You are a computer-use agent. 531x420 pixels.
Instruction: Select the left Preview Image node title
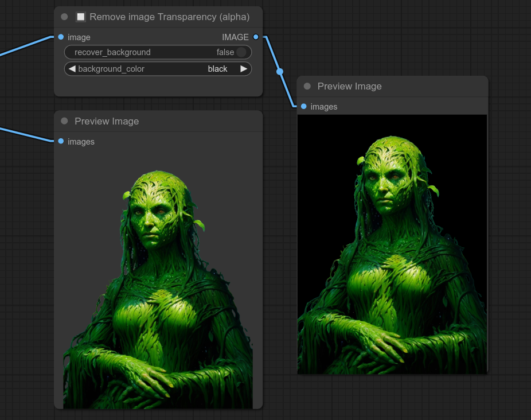click(x=107, y=121)
